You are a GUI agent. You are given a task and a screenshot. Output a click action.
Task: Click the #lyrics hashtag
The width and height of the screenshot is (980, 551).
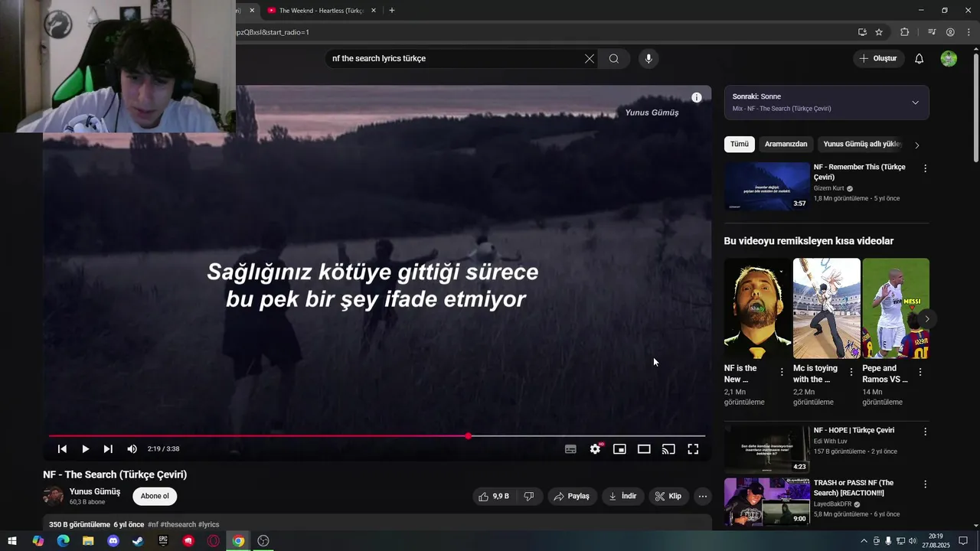coord(209,525)
